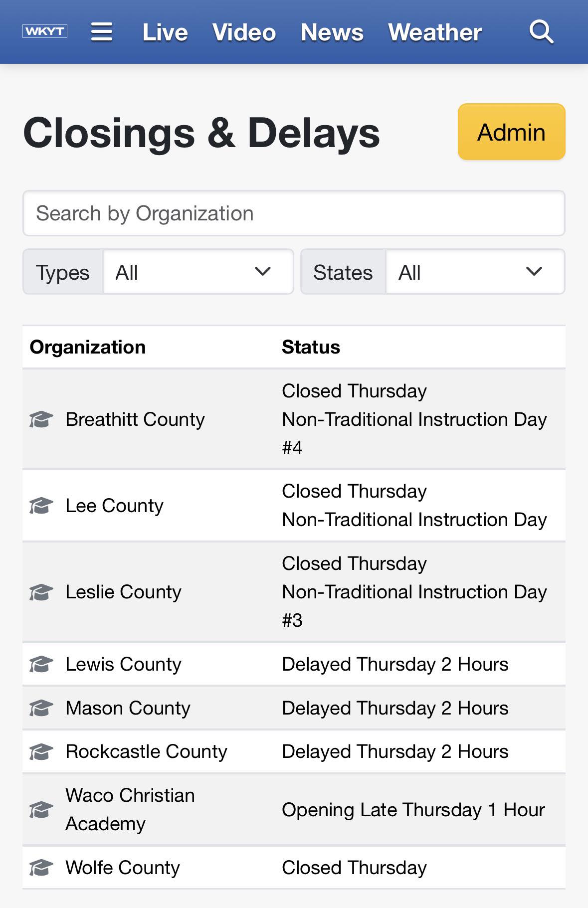Go to the Live menu item
Image resolution: width=588 pixels, height=908 pixels.
point(165,32)
